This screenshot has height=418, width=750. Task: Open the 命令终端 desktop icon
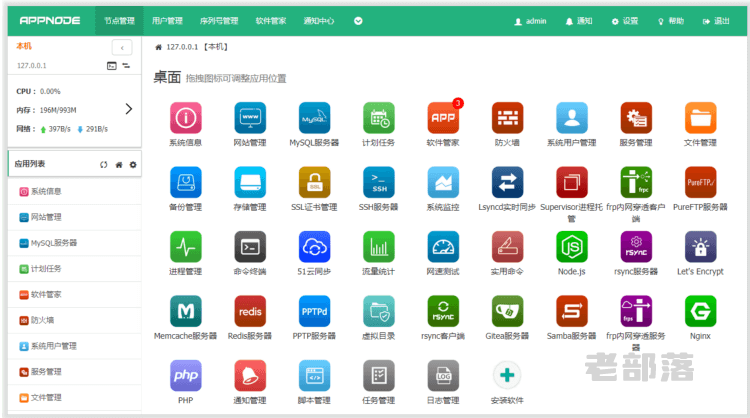click(x=250, y=247)
